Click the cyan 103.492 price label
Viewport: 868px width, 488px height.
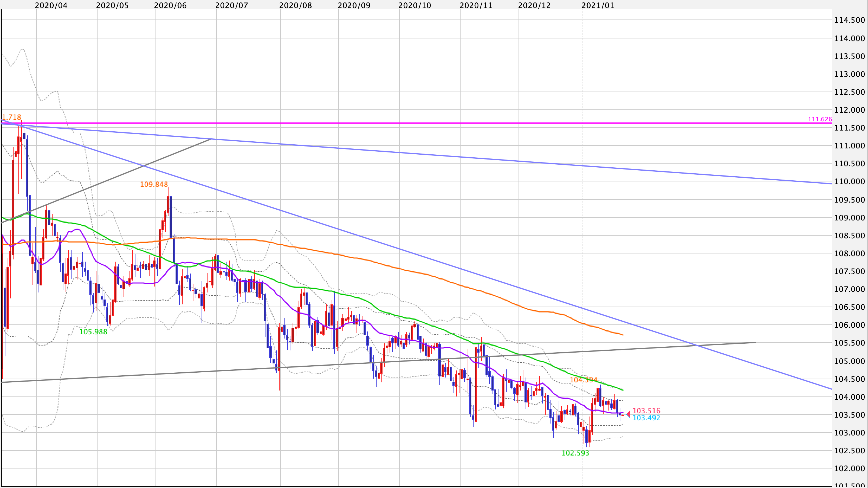pos(646,418)
